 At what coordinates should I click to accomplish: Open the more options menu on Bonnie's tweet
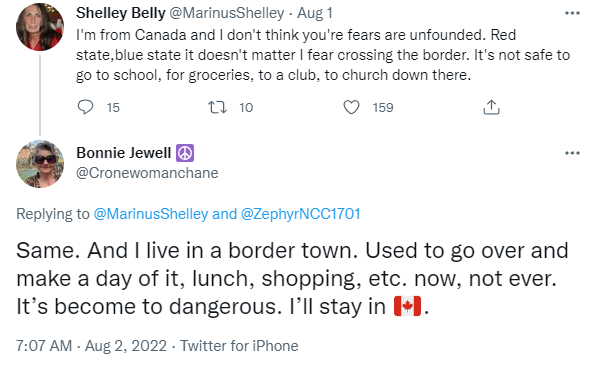pos(572,153)
